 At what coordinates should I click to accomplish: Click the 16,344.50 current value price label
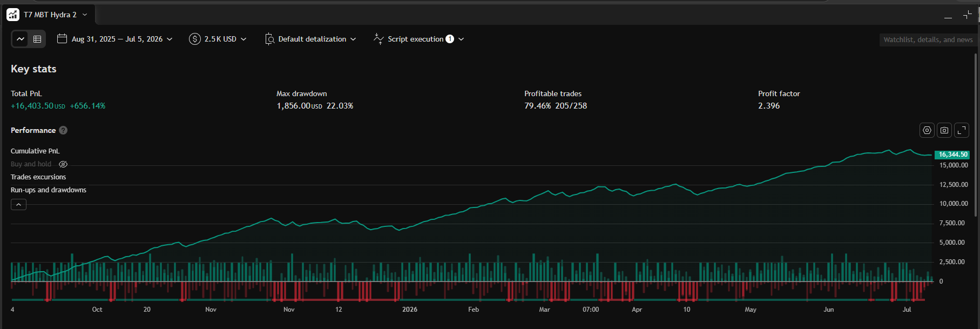click(952, 155)
